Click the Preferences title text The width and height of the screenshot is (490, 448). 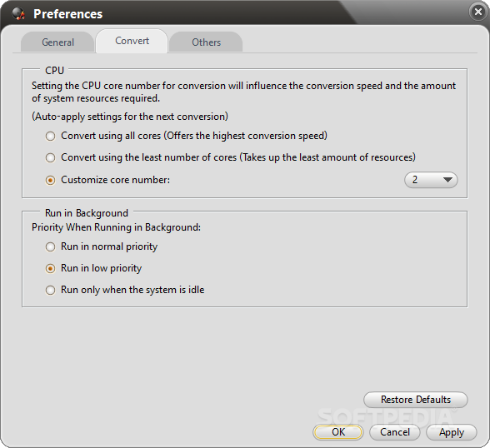coord(67,14)
